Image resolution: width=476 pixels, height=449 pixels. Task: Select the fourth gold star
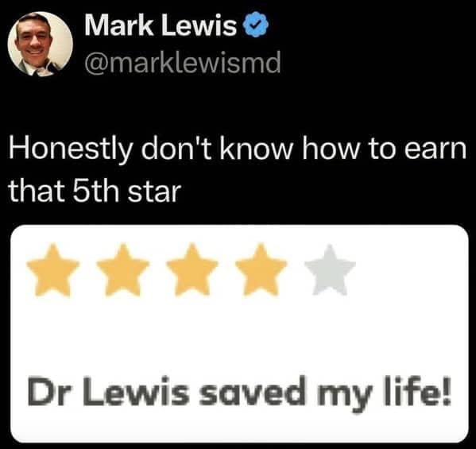tap(261, 270)
